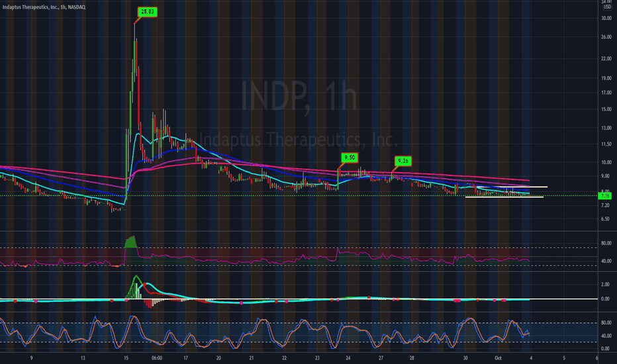Click the green 7.76 current price tag
Image resolution: width=617 pixels, height=364 pixels.
[605, 196]
